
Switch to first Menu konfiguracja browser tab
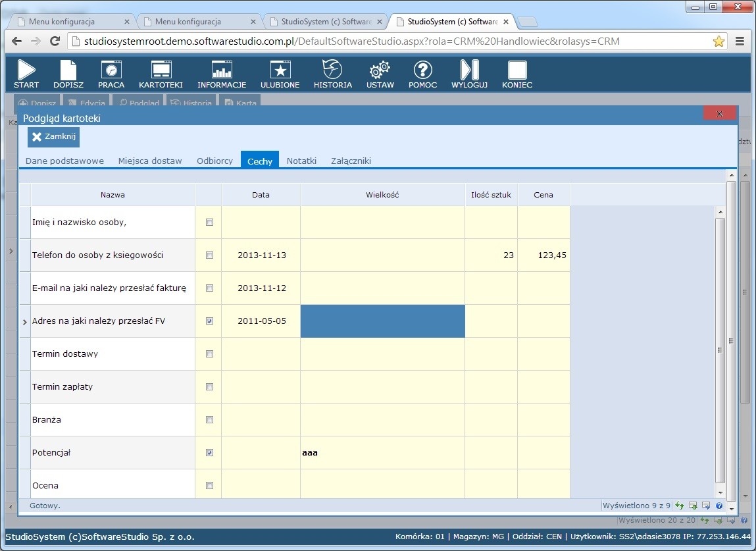pyautogui.click(x=72, y=22)
